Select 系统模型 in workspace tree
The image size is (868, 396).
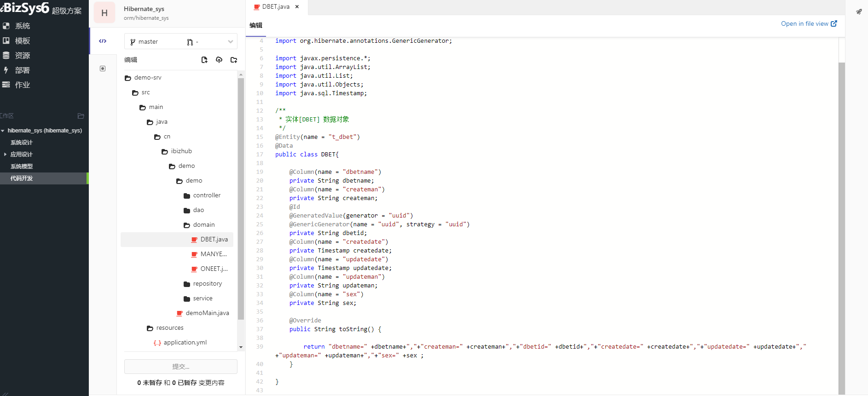[22, 166]
